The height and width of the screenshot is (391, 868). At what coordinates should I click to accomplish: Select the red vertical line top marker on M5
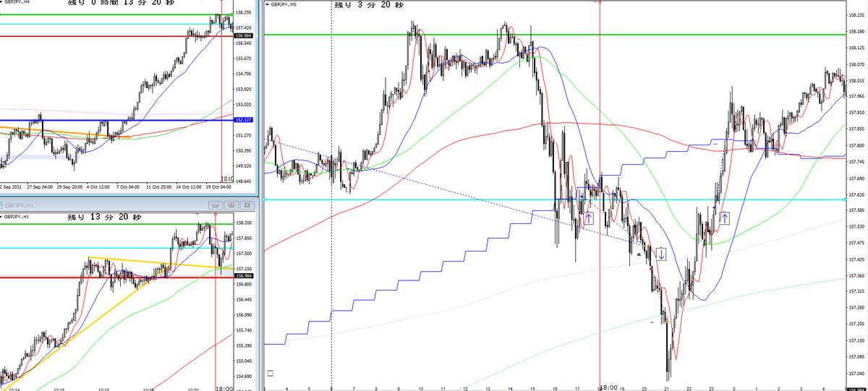(x=600, y=2)
